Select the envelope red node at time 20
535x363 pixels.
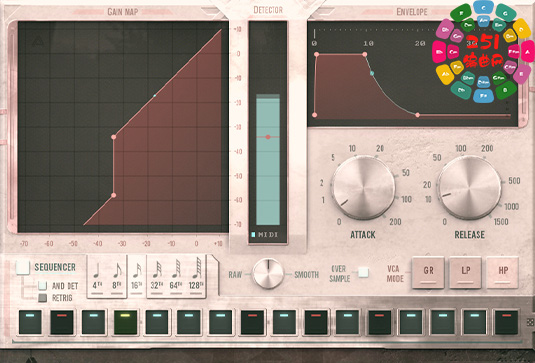[x=418, y=115]
